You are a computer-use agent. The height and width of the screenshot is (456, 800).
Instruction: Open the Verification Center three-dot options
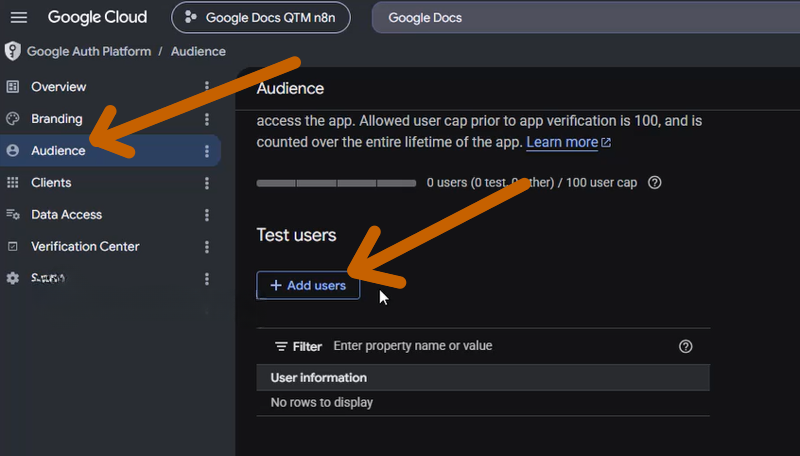pyautogui.click(x=207, y=247)
